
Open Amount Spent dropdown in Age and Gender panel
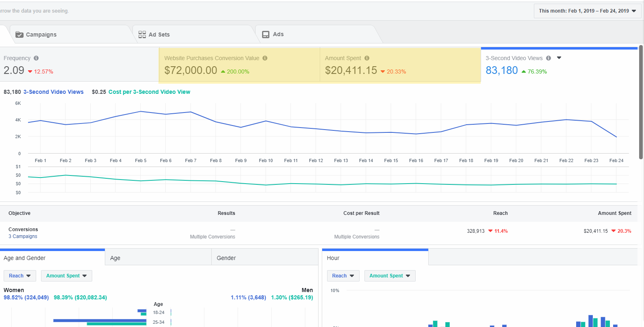[66, 276]
